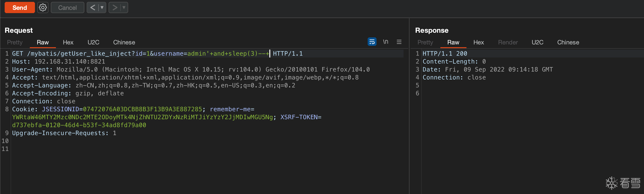
Task: Go back to previous request in history
Action: coord(92,7)
